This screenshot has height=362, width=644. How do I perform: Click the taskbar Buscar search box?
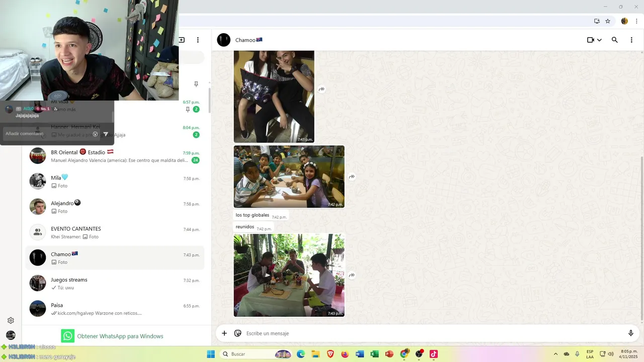[x=257, y=354]
